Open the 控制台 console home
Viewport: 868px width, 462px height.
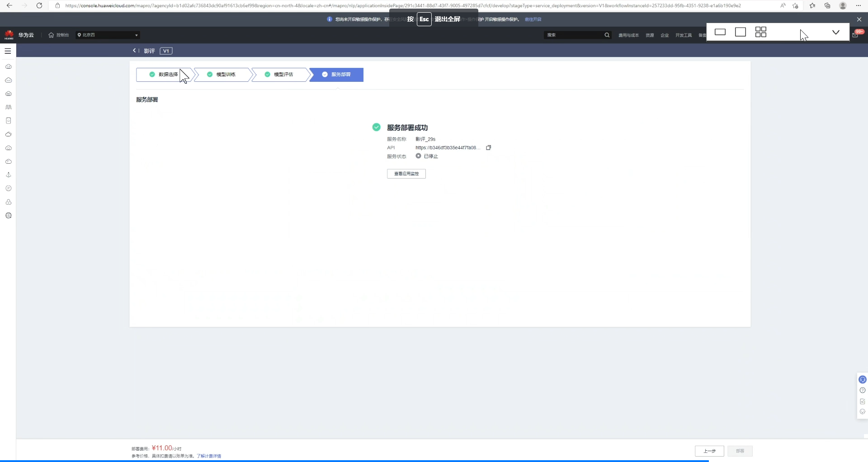[59, 35]
